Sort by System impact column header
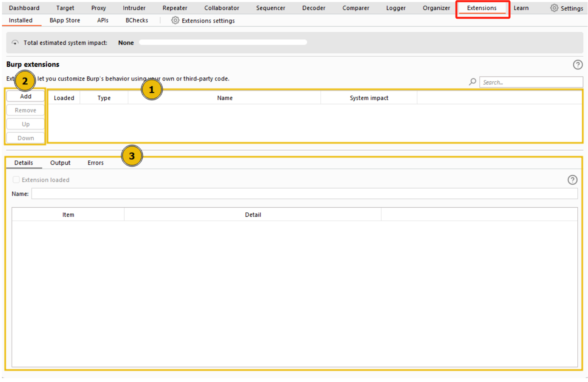The height and width of the screenshot is (382, 588). (x=369, y=98)
